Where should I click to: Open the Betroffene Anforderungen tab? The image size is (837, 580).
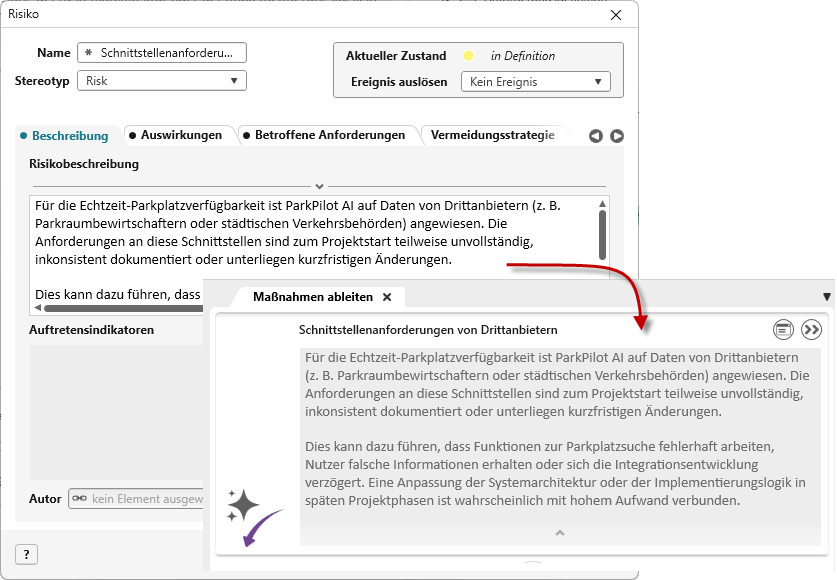coord(329,135)
